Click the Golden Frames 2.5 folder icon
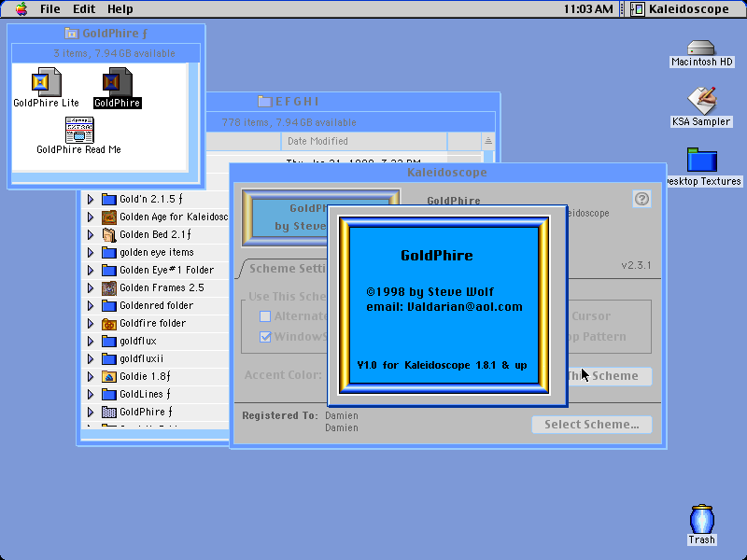The height and width of the screenshot is (560, 747). click(109, 288)
